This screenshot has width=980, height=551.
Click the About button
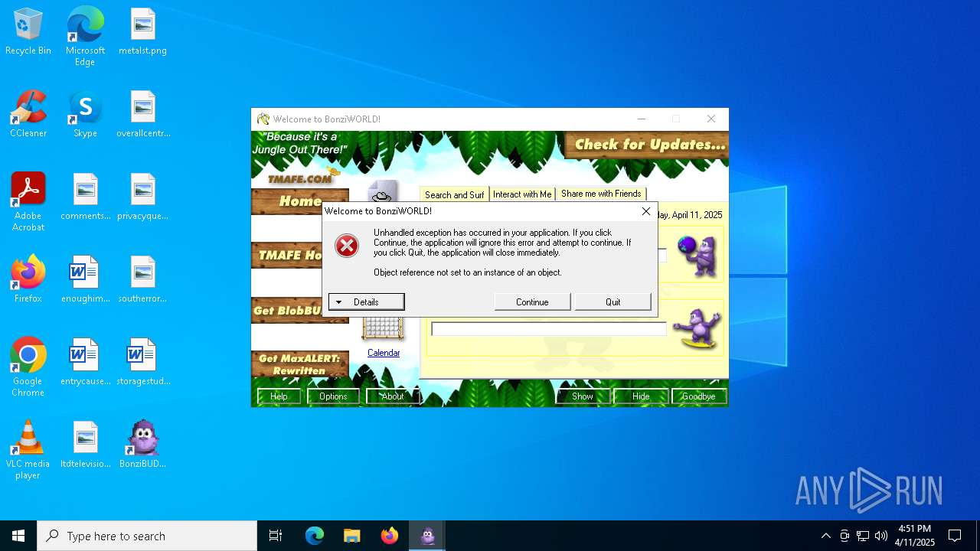click(x=392, y=396)
